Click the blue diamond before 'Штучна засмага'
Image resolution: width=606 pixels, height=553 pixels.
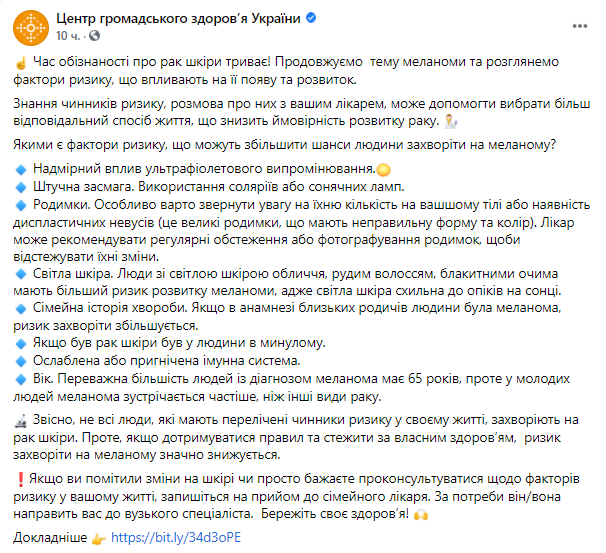[x=23, y=189]
